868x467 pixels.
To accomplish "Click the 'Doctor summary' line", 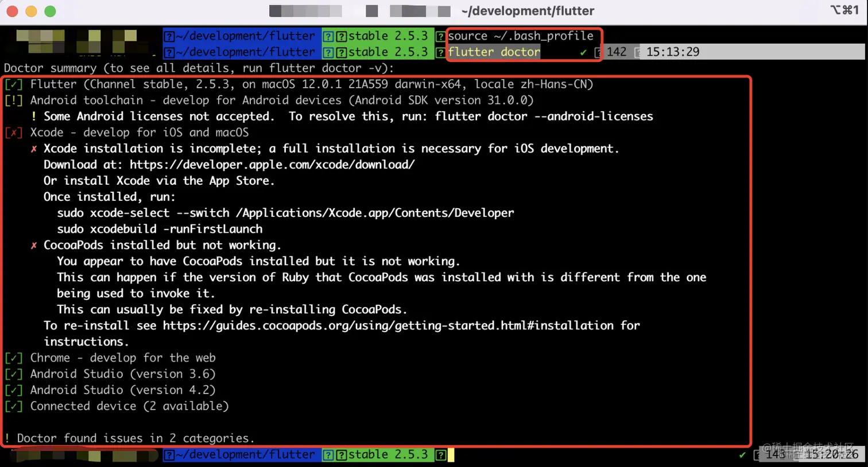I will coord(199,68).
